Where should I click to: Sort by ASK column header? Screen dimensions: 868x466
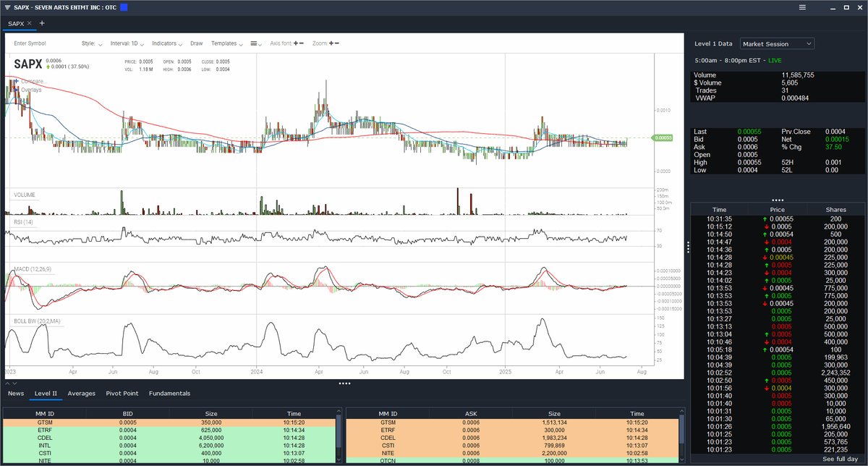point(472,412)
